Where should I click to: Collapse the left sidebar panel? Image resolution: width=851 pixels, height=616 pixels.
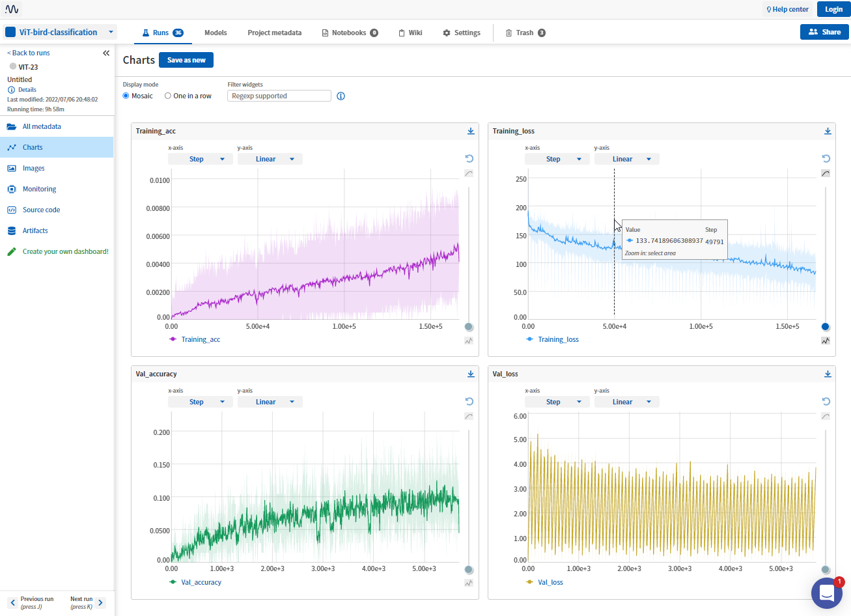[106, 53]
